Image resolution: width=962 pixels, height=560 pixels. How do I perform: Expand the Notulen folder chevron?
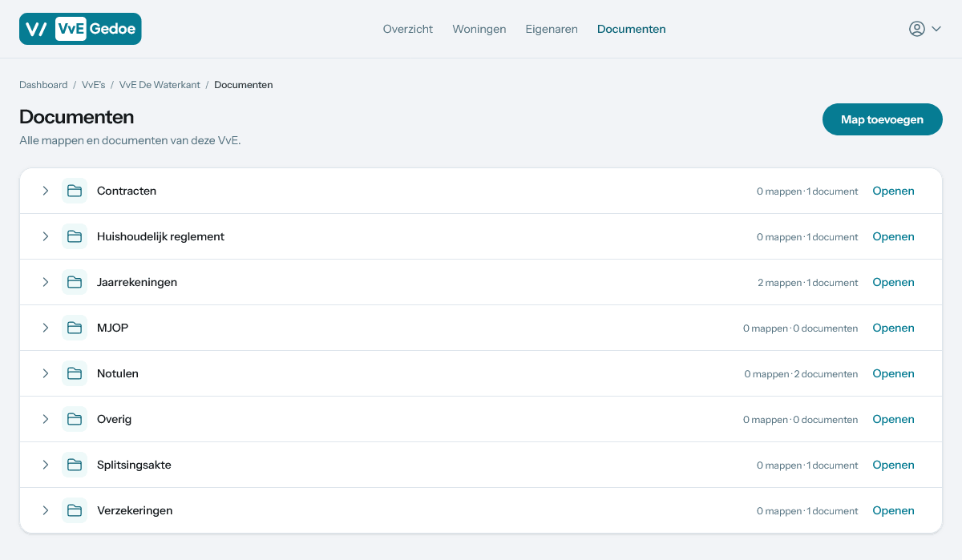[x=46, y=373]
